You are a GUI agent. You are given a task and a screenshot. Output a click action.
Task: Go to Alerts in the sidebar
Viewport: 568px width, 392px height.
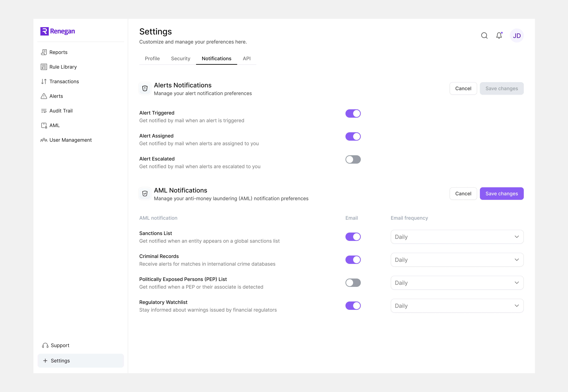click(x=81, y=96)
